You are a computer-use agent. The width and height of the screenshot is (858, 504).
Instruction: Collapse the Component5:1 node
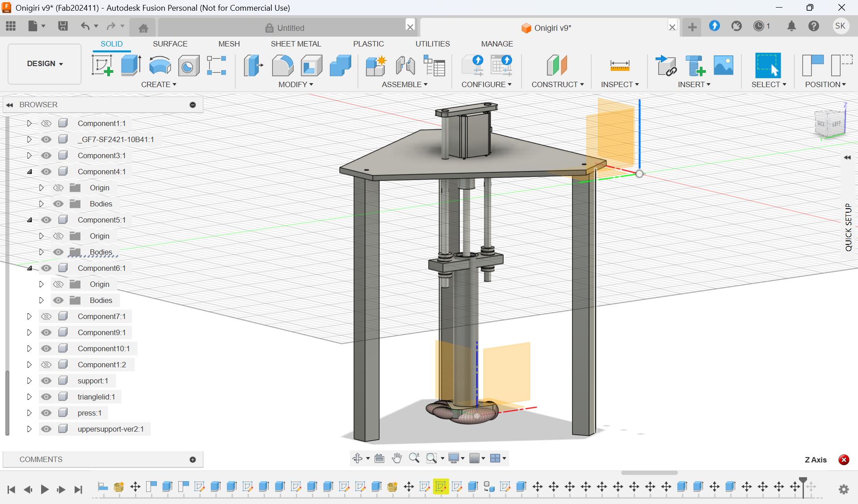tap(29, 220)
